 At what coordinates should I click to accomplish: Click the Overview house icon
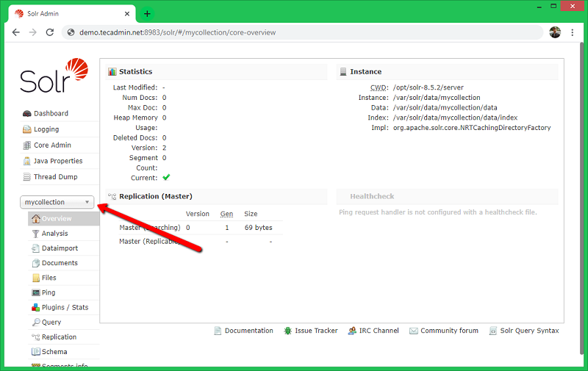(36, 218)
